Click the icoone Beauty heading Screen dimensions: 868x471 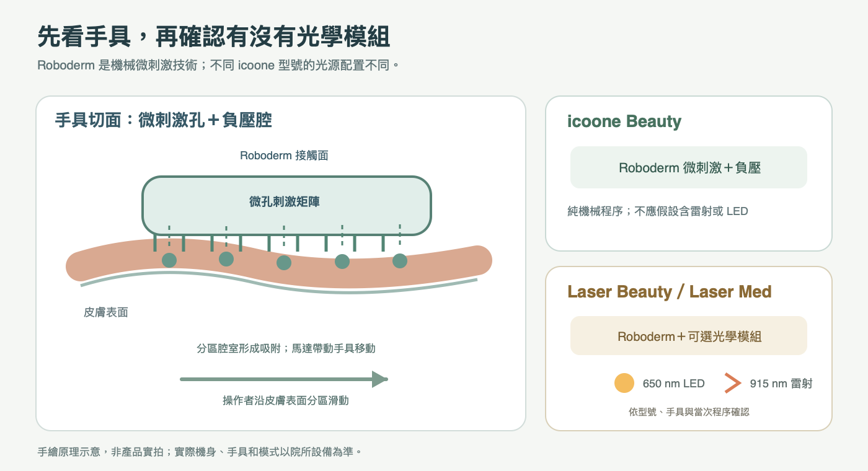(624, 121)
